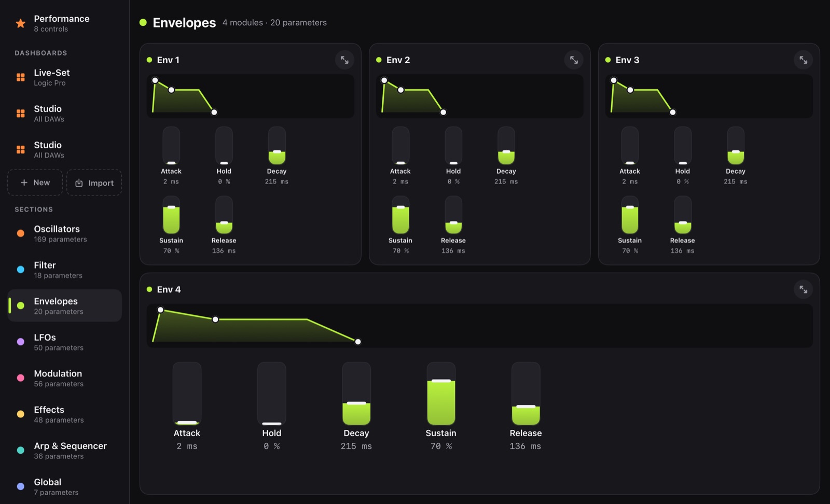Select the Envelopes section
This screenshot has height=504, width=830.
[64, 306]
